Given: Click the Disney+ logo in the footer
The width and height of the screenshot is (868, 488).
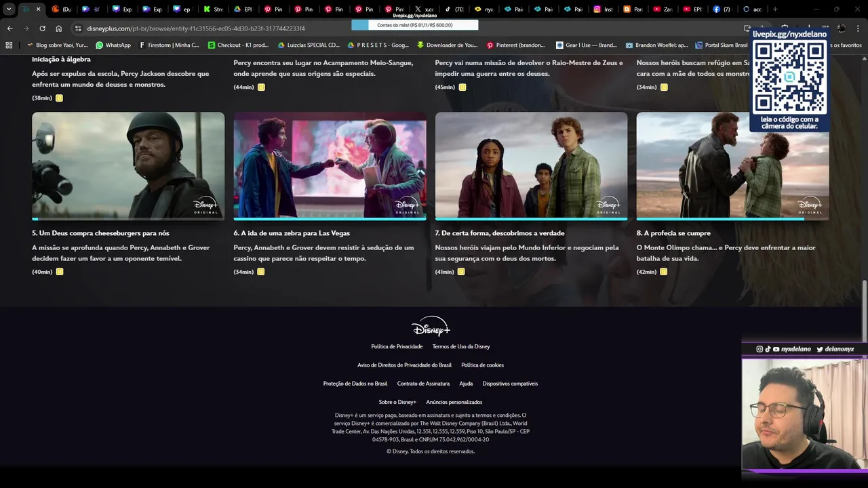Looking at the screenshot, I should [431, 327].
